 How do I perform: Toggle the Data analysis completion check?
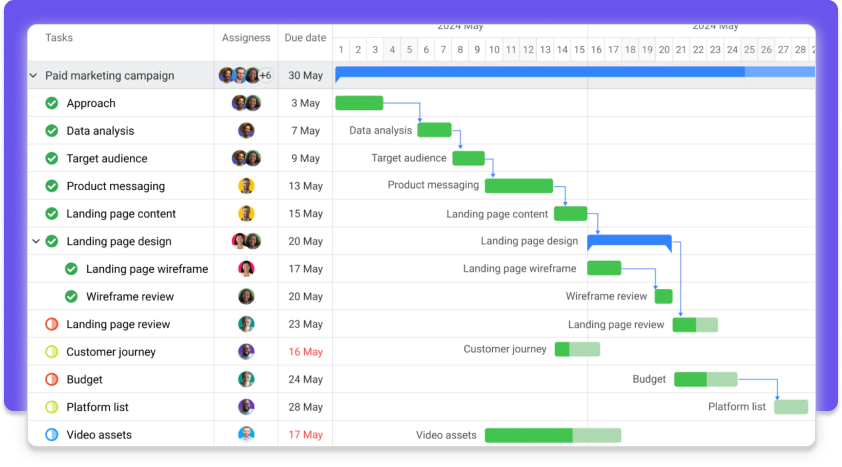(52, 130)
